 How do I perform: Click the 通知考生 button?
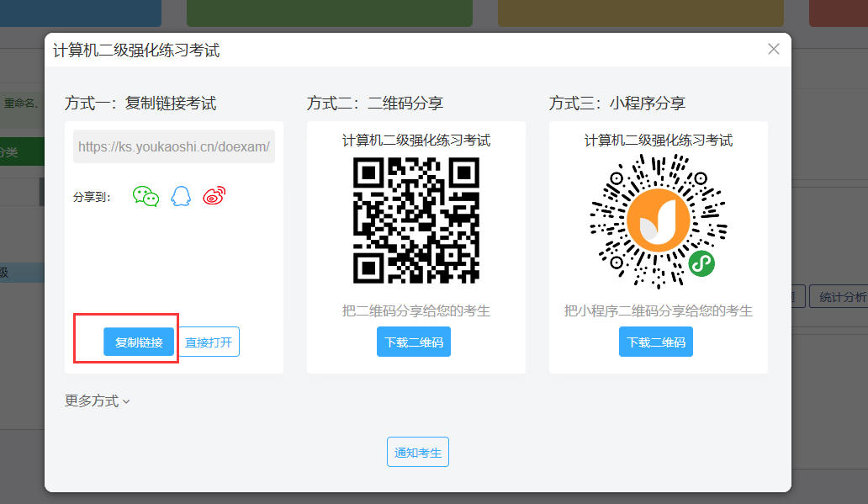click(x=418, y=452)
